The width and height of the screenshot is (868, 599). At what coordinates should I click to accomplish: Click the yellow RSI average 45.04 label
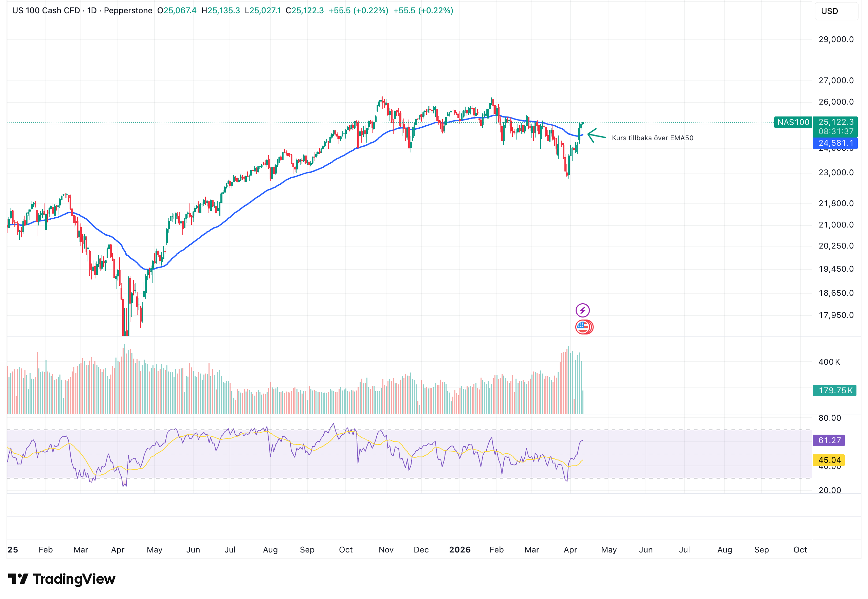(x=829, y=460)
